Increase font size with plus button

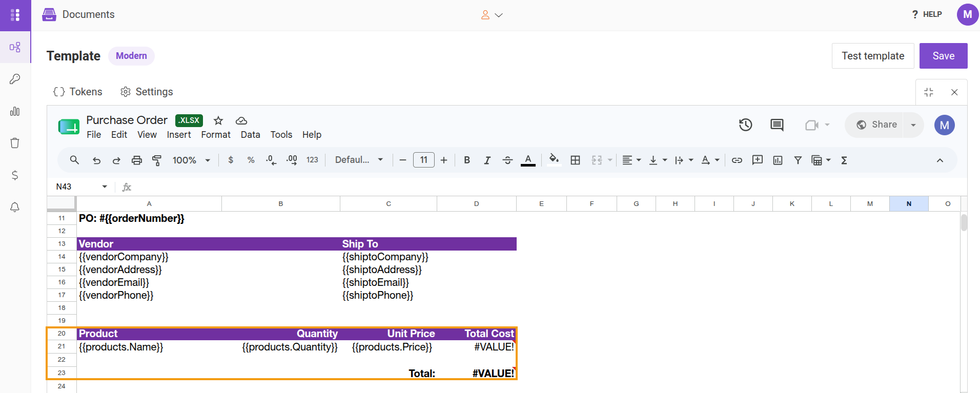coord(444,160)
